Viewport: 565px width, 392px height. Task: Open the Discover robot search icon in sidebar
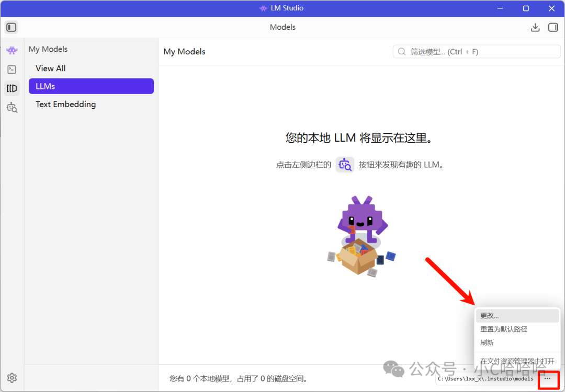(x=12, y=107)
